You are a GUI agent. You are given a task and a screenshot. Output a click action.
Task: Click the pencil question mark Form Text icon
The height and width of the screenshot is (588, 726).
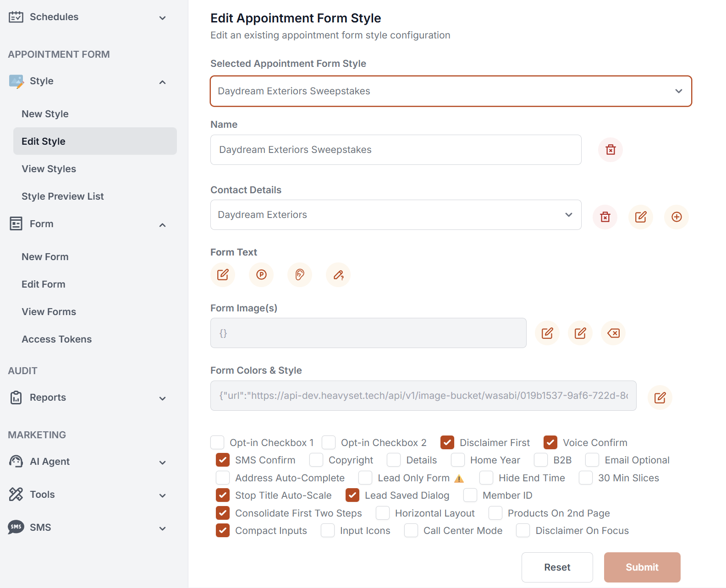pyautogui.click(x=338, y=275)
